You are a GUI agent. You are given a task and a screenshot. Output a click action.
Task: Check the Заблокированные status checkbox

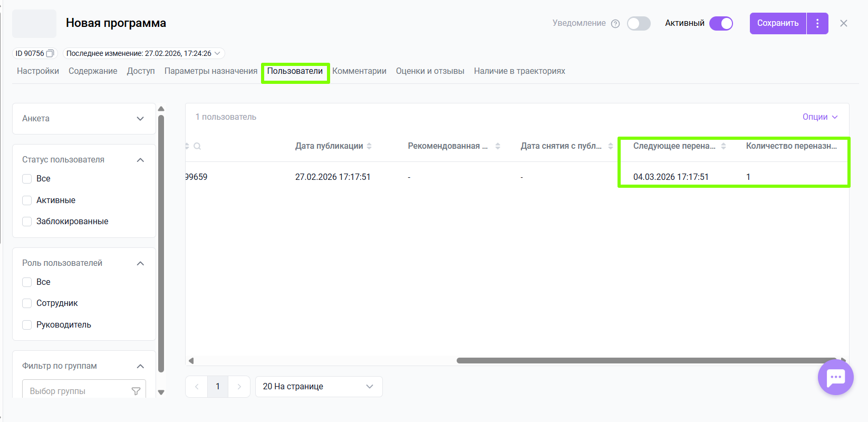[27, 222]
